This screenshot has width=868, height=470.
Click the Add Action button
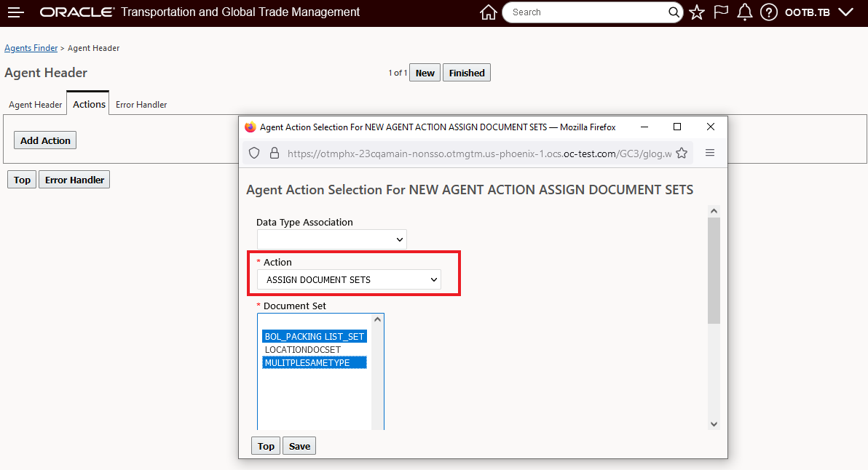[x=45, y=140]
